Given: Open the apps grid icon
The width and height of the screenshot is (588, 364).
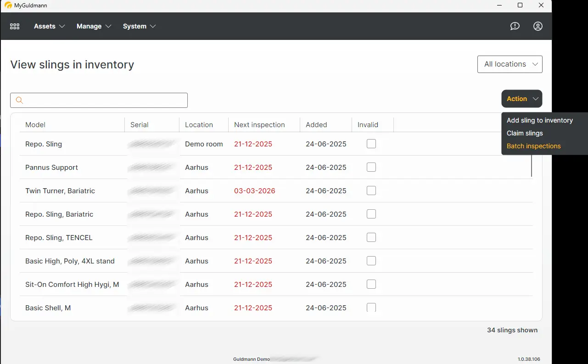Looking at the screenshot, I should (14, 26).
